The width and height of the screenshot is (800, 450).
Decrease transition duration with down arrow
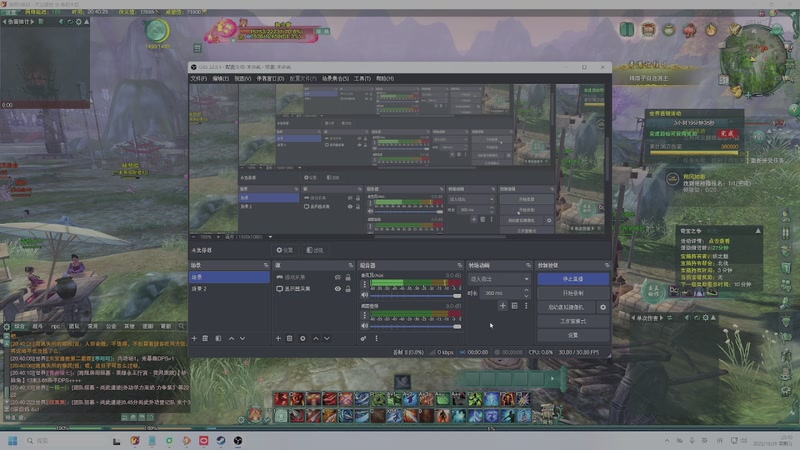click(526, 295)
